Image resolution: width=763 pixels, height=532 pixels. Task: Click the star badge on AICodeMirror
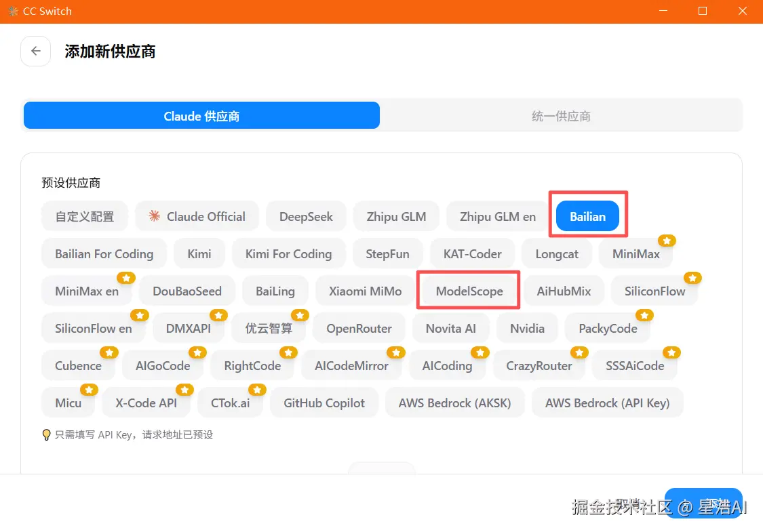click(395, 352)
